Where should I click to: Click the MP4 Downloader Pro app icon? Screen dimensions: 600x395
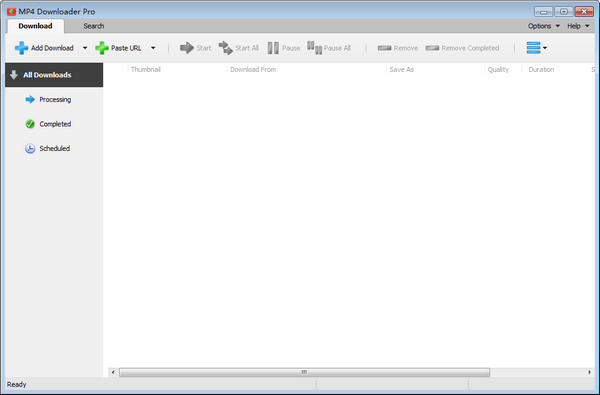tap(11, 11)
